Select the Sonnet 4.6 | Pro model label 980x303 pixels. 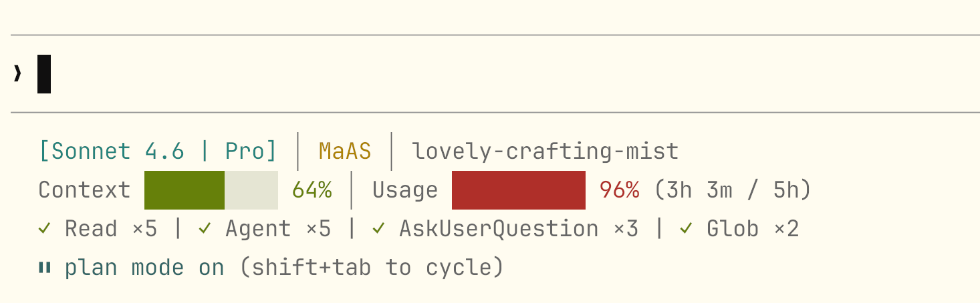coord(158,151)
